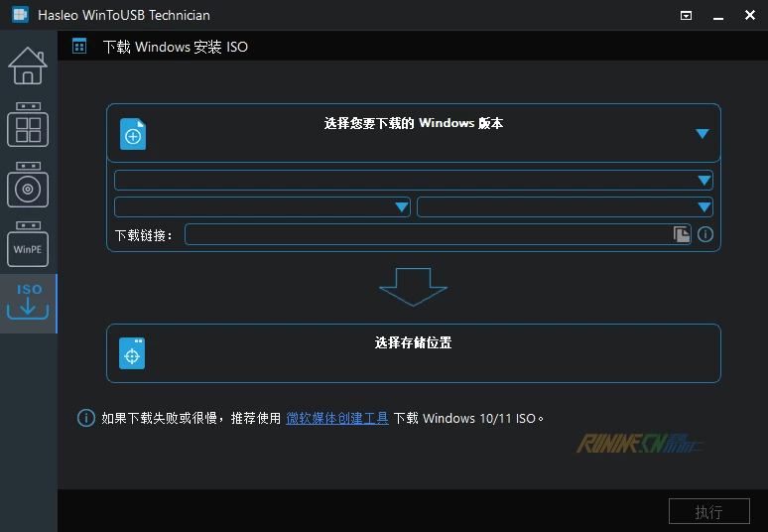
Task: Click the 下载链接 text field
Action: pyautogui.click(x=427, y=234)
